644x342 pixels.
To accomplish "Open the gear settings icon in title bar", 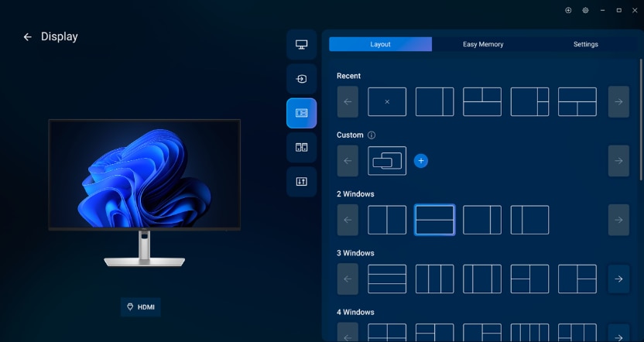I will pos(585,11).
